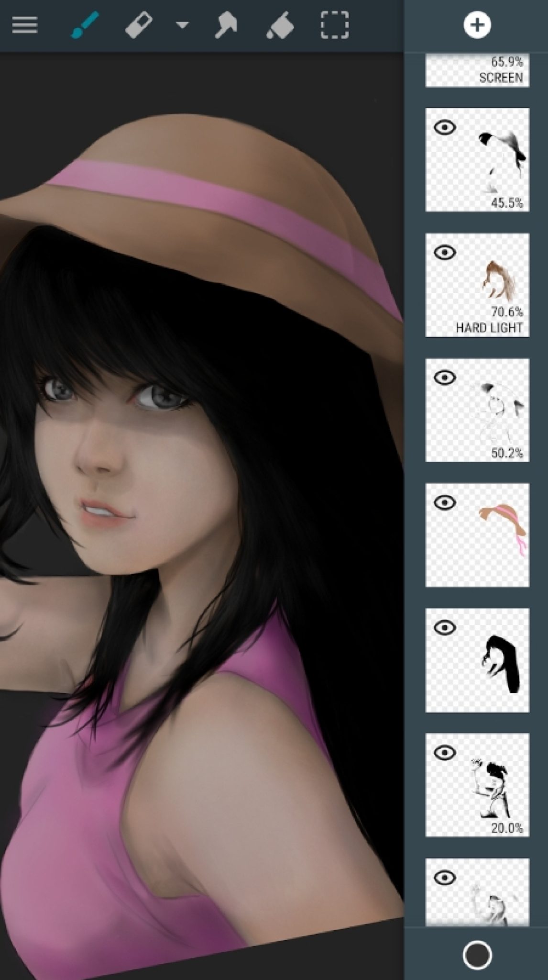Viewport: 548px width, 980px height.
Task: Hide the 20.0% opacity layer
Action: tap(445, 753)
